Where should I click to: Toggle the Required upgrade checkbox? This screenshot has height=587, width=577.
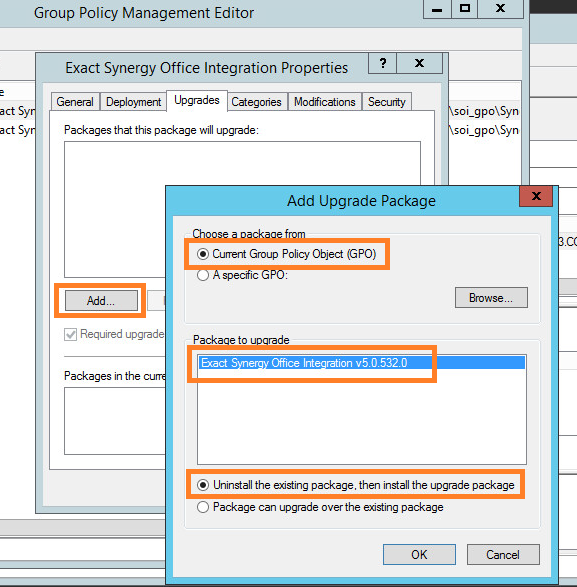pos(70,334)
